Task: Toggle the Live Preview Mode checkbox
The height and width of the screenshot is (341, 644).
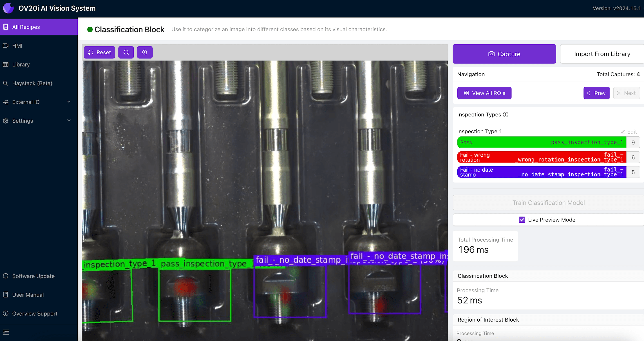Action: 522,220
